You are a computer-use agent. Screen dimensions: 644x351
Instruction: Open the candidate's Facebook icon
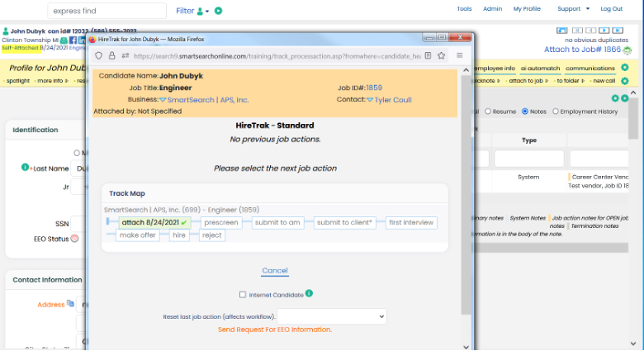tap(73, 40)
